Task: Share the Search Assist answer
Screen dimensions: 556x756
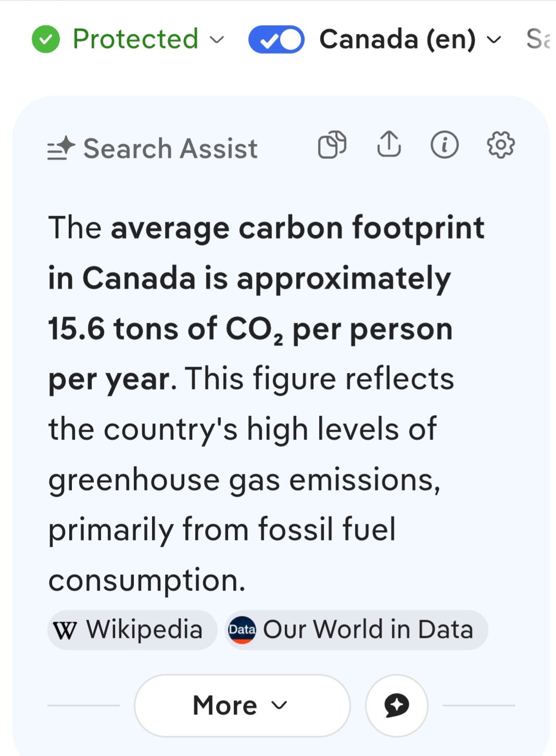Action: tap(389, 144)
